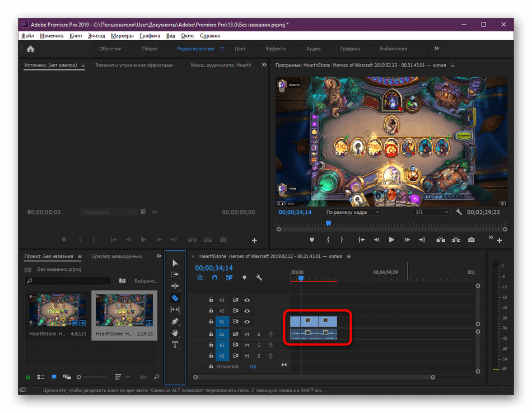Toggle timeline snapping magnet
This screenshot has height=413, width=532.
214,278
